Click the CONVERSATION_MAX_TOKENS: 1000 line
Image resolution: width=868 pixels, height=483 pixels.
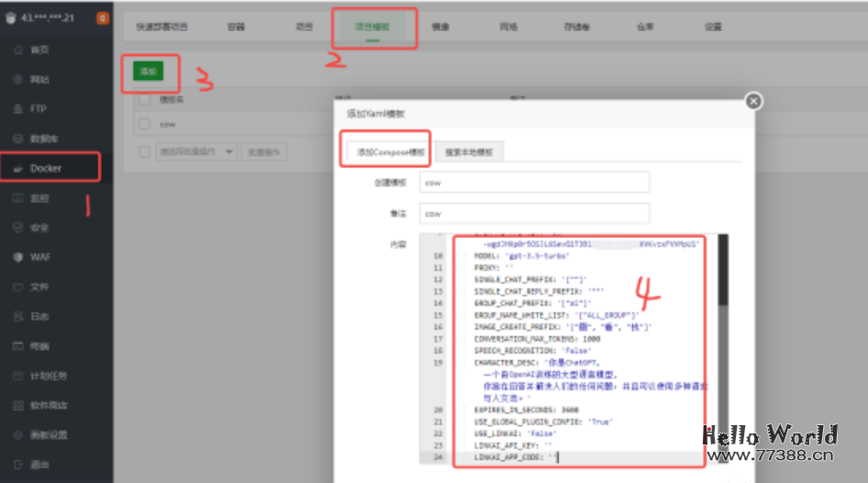[537, 339]
